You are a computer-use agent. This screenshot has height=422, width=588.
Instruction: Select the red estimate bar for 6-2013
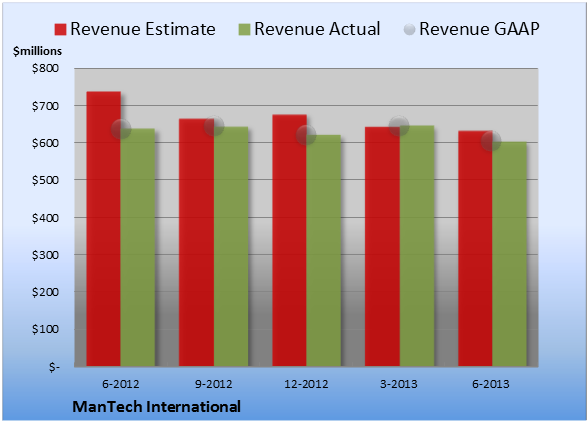(x=476, y=248)
